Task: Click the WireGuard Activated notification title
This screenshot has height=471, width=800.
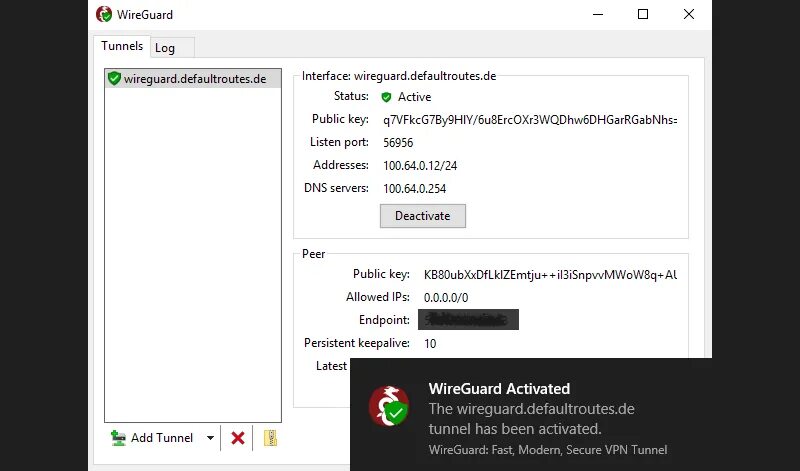Action: coord(499,389)
